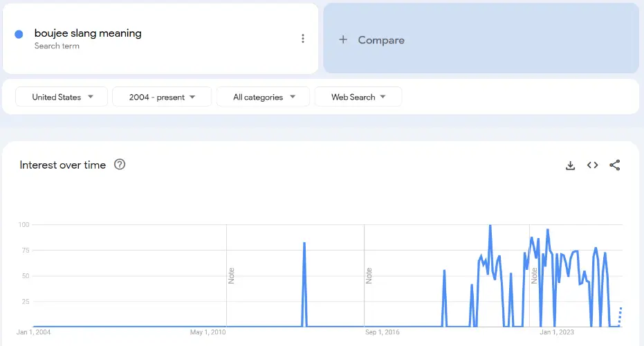Image resolution: width=644 pixels, height=346 pixels.
Task: Click the dotted partial-data segment at chart end
Action: (620, 316)
